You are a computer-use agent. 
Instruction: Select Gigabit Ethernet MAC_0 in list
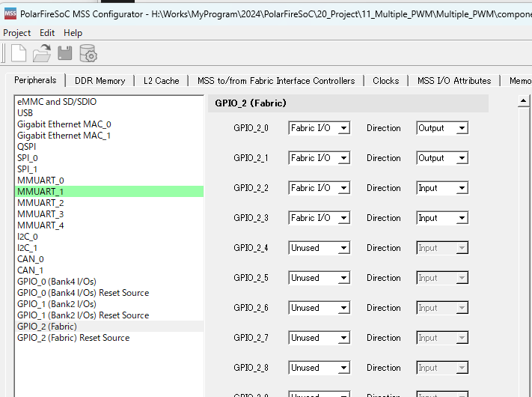point(64,124)
